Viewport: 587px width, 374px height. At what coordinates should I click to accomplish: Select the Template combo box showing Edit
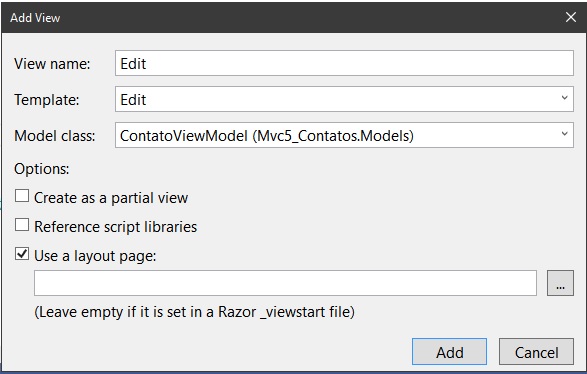pyautogui.click(x=344, y=99)
